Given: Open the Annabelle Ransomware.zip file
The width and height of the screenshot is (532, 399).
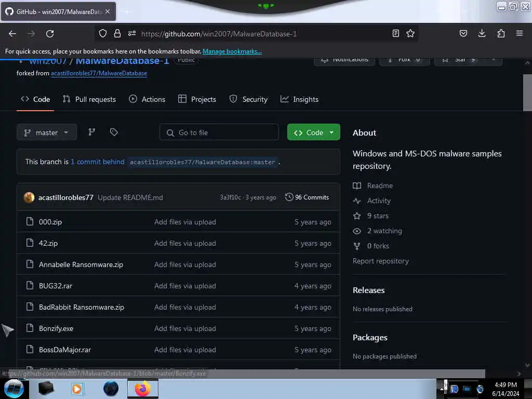Looking at the screenshot, I should point(81,264).
